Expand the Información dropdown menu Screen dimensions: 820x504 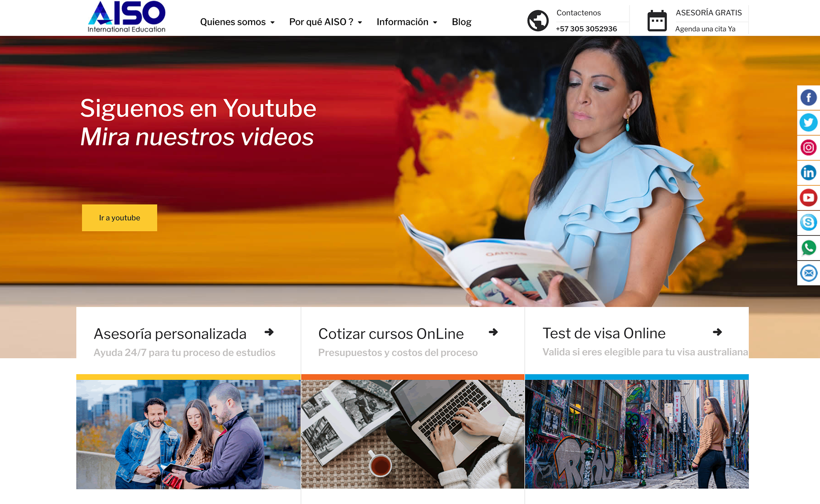407,22
